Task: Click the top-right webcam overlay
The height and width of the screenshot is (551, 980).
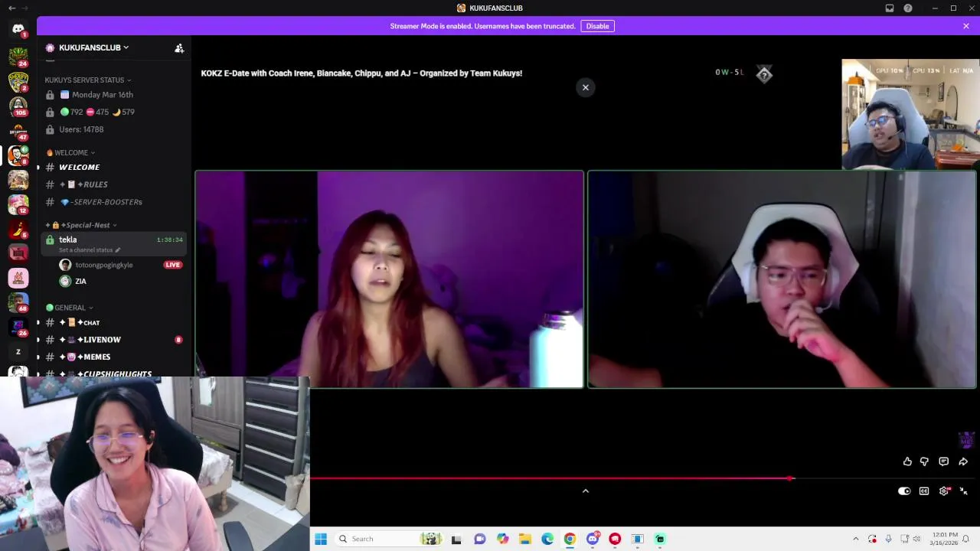Action: pos(910,115)
